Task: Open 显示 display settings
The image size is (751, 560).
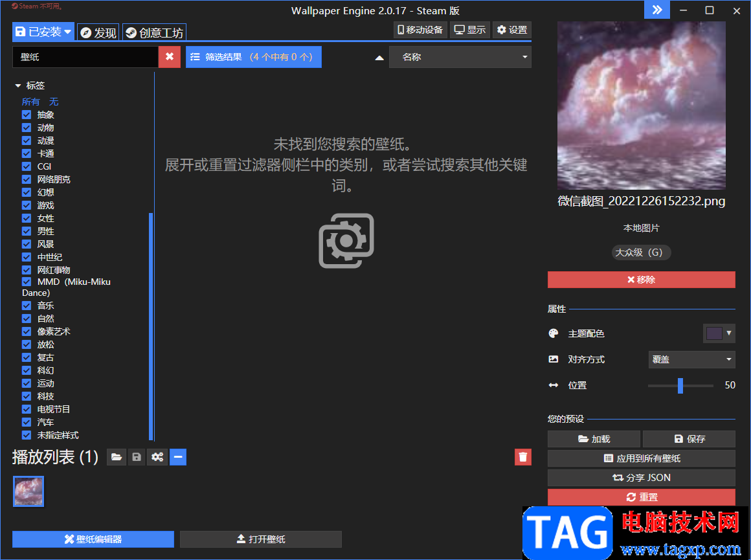Action: tap(470, 30)
